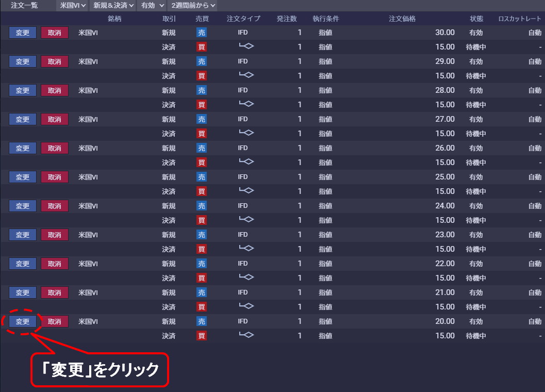Click 変更 for the 20.00 sell order
The height and width of the screenshot is (392, 545).
[x=23, y=321]
